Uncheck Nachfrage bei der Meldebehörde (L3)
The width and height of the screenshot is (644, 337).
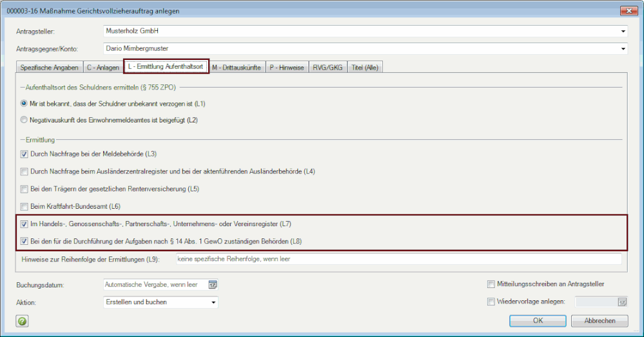tap(24, 154)
